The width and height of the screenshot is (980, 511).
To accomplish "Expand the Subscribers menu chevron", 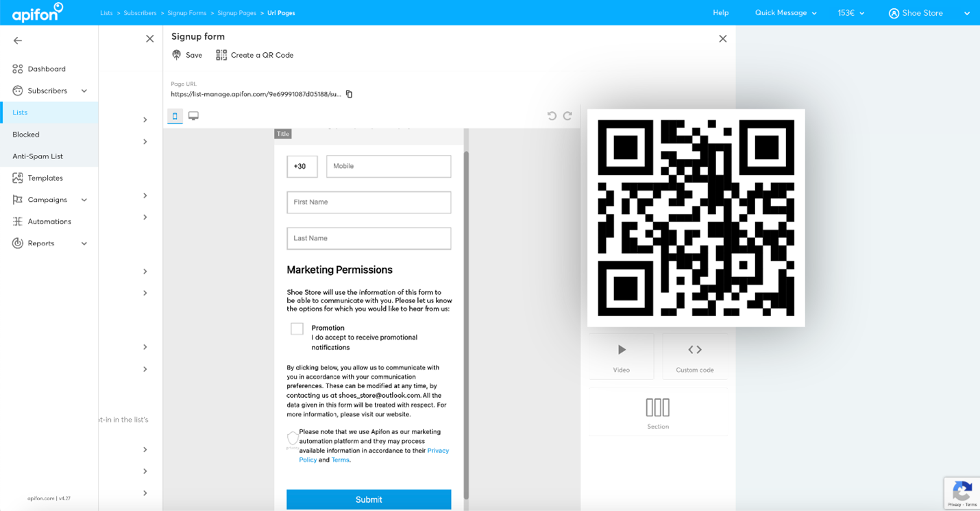I will (x=84, y=91).
